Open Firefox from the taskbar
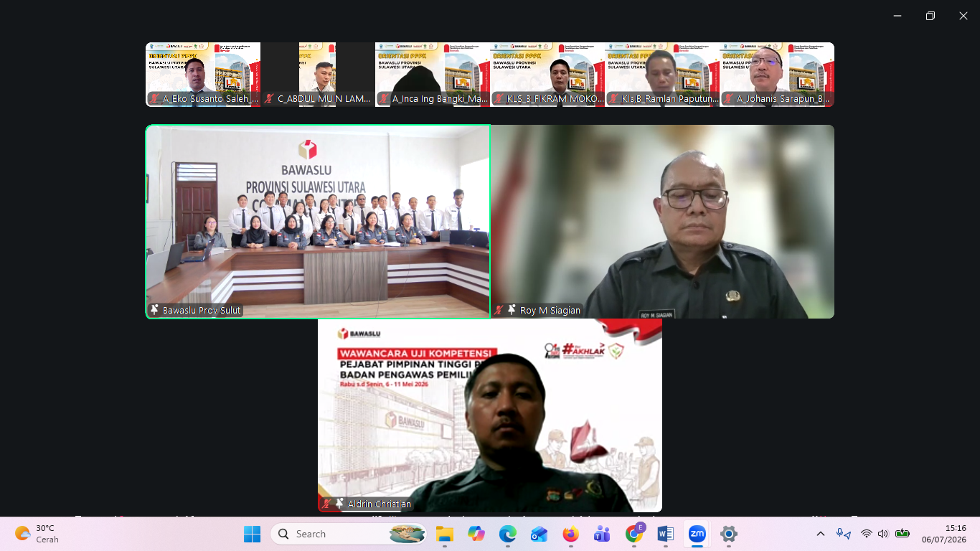Viewport: 980px width, 551px height. pyautogui.click(x=570, y=534)
